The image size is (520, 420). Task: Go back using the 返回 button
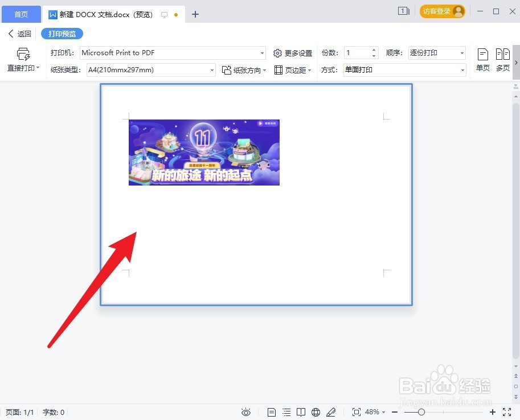[19, 34]
